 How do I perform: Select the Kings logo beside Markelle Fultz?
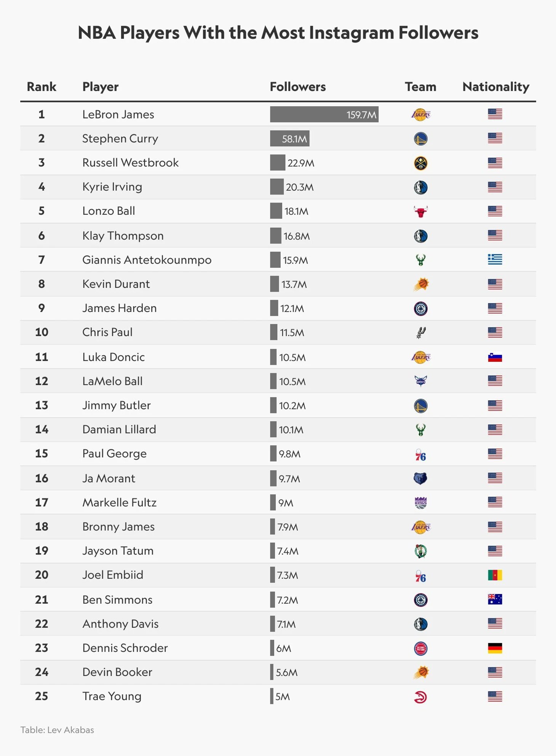pos(420,503)
